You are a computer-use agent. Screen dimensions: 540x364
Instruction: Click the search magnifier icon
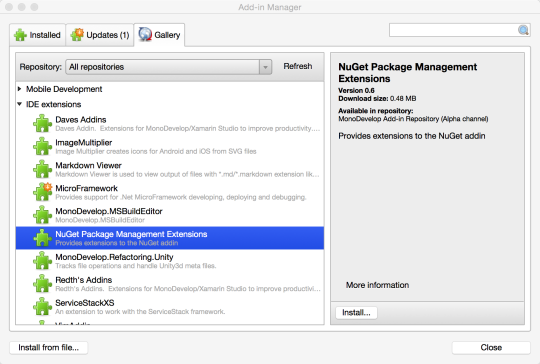coord(523,30)
